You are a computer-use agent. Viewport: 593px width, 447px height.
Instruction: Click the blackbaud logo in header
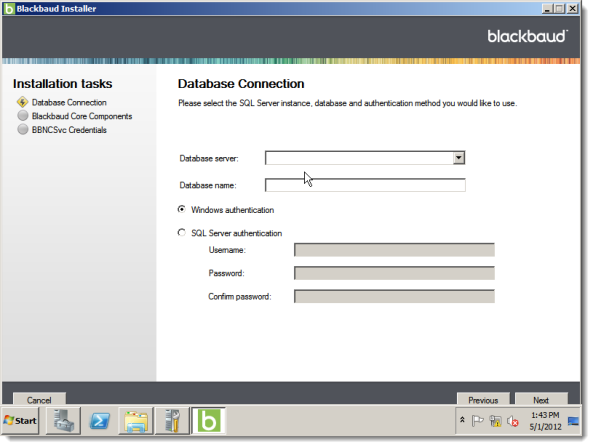coord(528,36)
